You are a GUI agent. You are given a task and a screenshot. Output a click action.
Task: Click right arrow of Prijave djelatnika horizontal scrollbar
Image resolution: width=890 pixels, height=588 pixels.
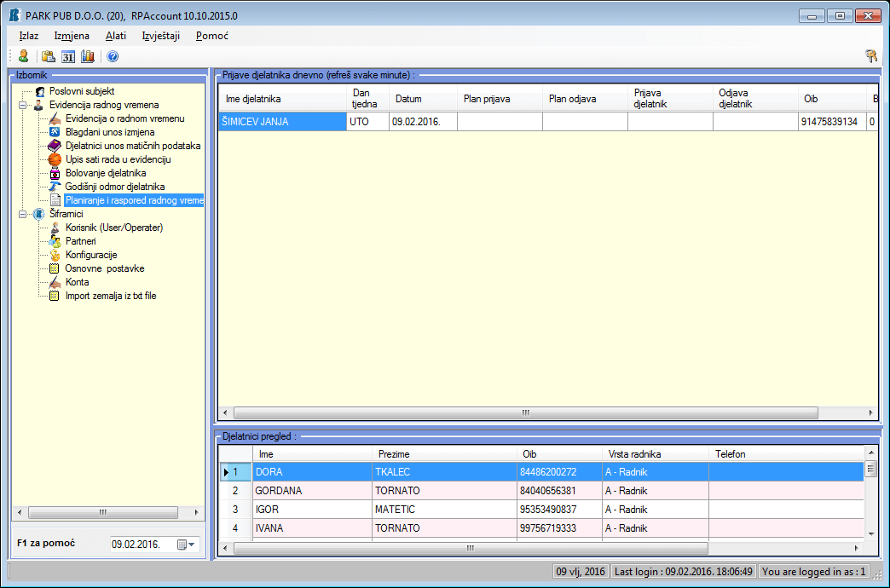[x=871, y=412]
